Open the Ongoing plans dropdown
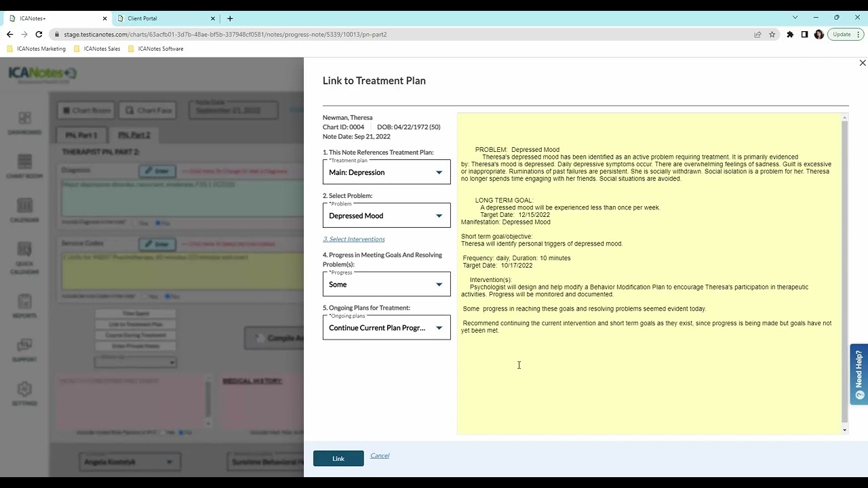This screenshot has width=868, height=488. click(x=387, y=327)
